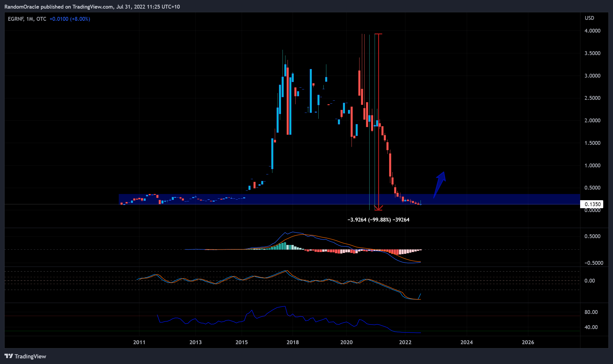Click the 0.1350 current price tag
This screenshot has height=364, width=613.
591,204
